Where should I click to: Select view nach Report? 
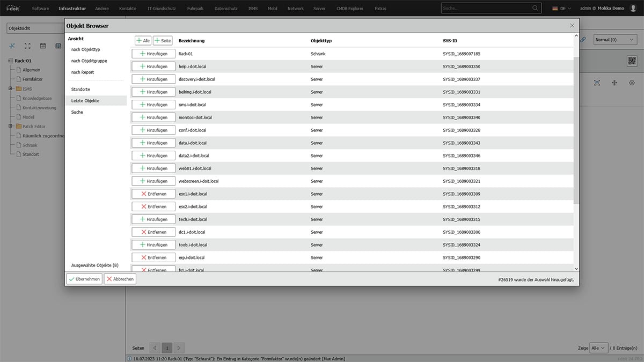click(x=83, y=72)
